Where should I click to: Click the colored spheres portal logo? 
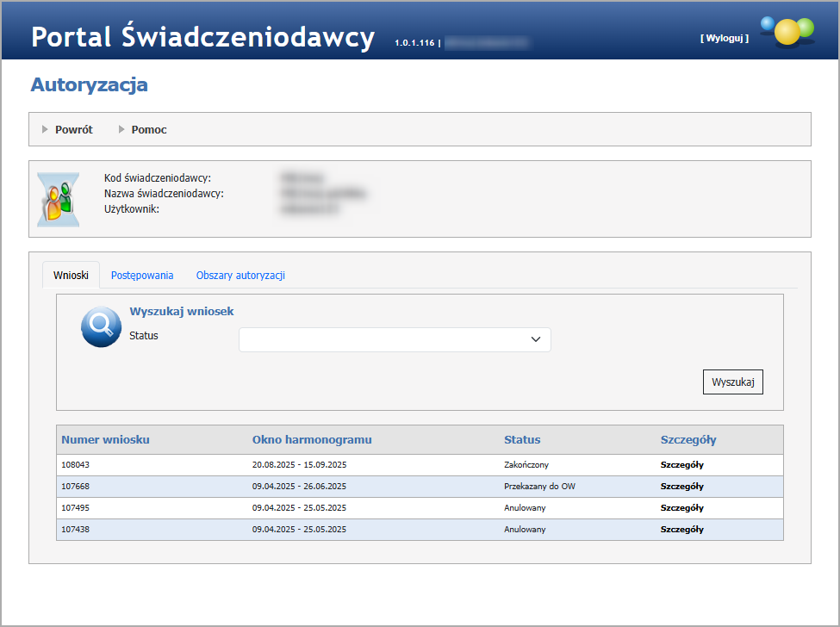tap(787, 31)
